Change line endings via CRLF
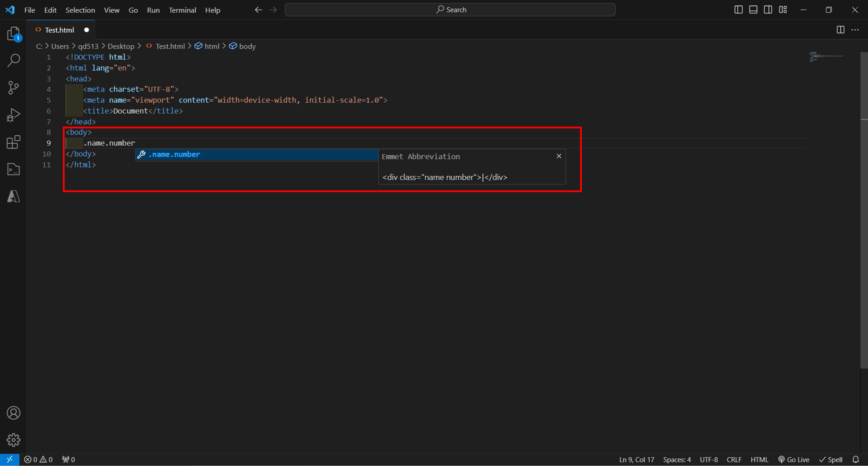Viewport: 868px width, 466px height. [x=734, y=459]
